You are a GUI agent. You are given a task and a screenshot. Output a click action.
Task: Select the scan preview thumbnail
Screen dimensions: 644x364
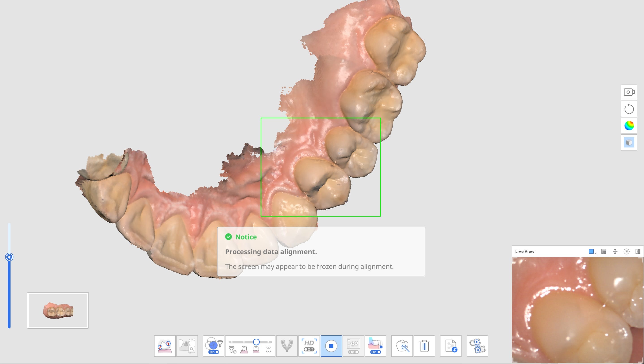point(58,310)
